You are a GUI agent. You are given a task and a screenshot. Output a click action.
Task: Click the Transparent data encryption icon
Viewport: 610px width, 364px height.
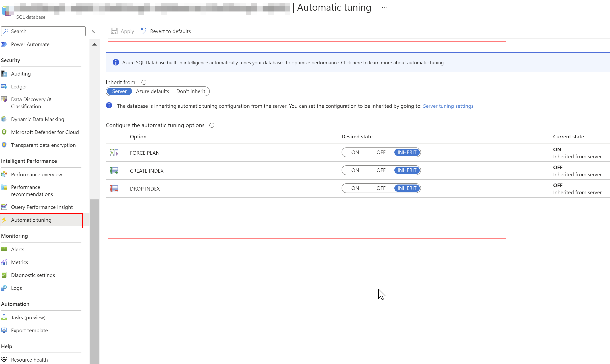coord(4,145)
